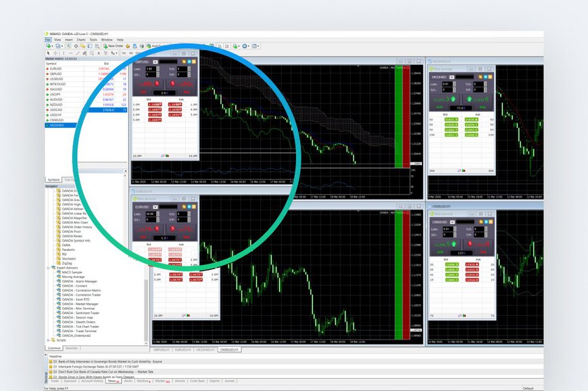Open the symbol dropdown in GBPUSD terminal
This screenshot has width=588, height=391.
tap(155, 62)
